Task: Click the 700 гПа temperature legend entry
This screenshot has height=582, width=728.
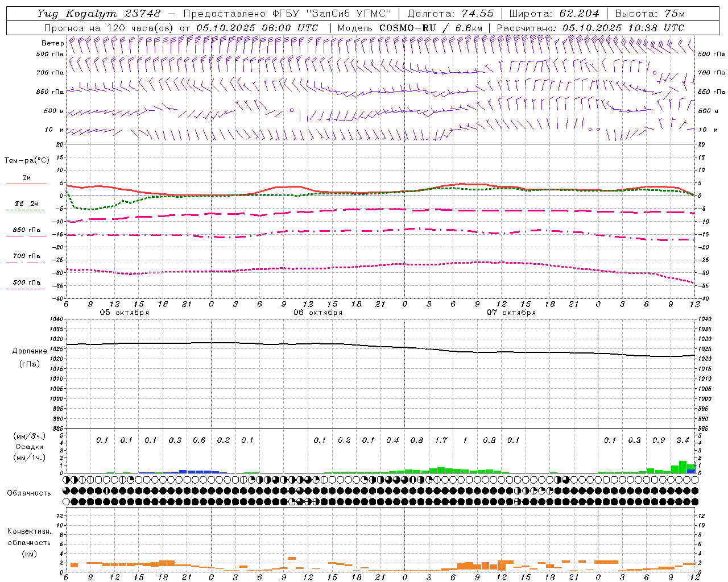Action: tap(27, 256)
